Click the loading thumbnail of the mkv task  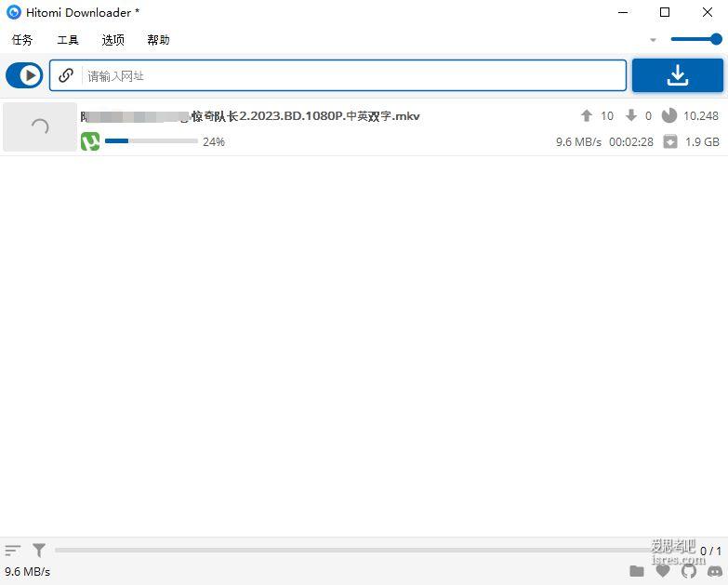(40, 126)
